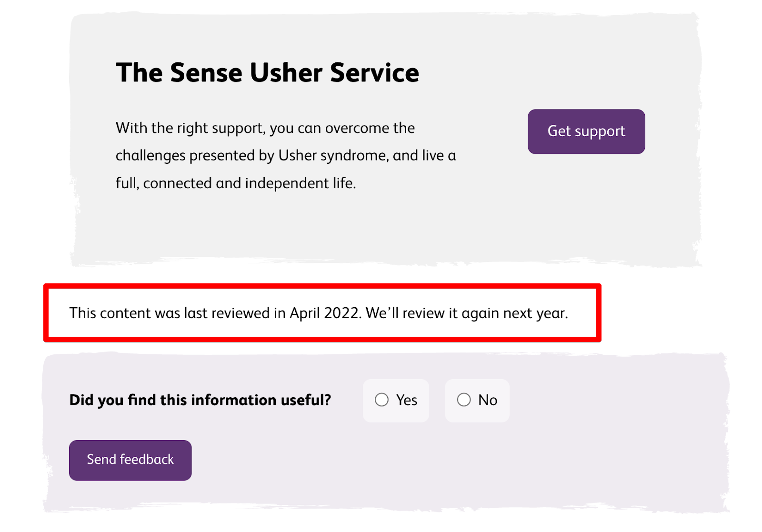The image size is (762, 532).
Task: Click the Did you find this information useful label
Action: [200, 401]
